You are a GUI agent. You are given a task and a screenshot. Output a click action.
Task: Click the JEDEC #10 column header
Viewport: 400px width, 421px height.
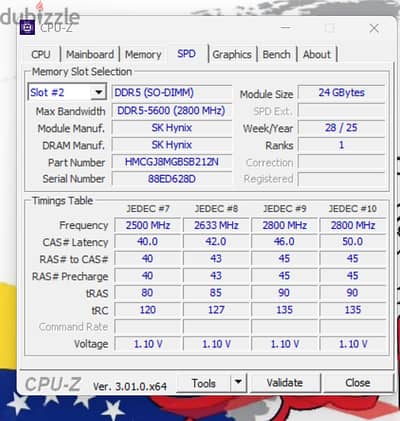pos(353,209)
